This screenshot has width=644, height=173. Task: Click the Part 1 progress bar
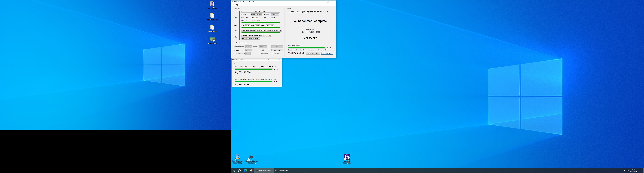click(254, 69)
